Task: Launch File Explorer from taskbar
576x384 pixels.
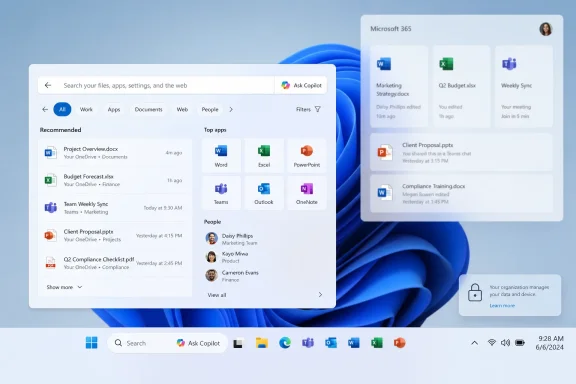Action: point(262,343)
